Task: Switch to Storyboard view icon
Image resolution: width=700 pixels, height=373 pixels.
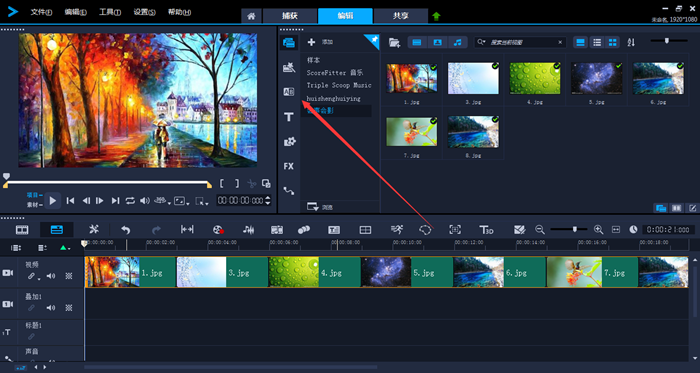Action: pos(22,229)
